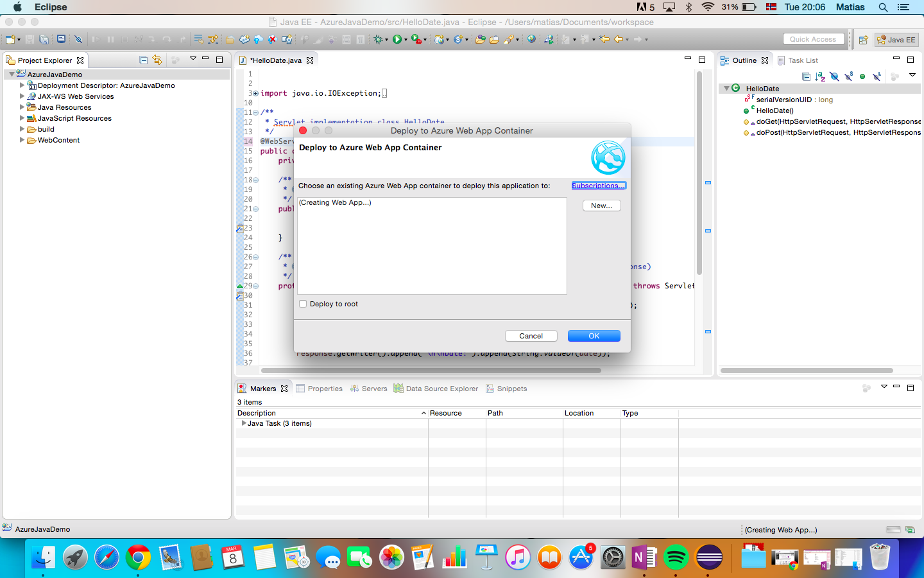Maximize the Project Explorer view

click(219, 59)
